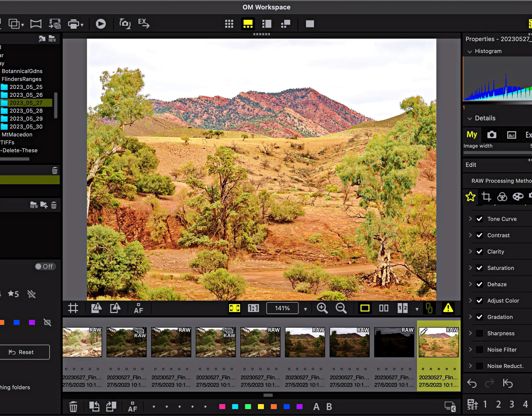This screenshot has width=532, height=416.
Task: Click the zoom out magnifier
Action: (341, 308)
